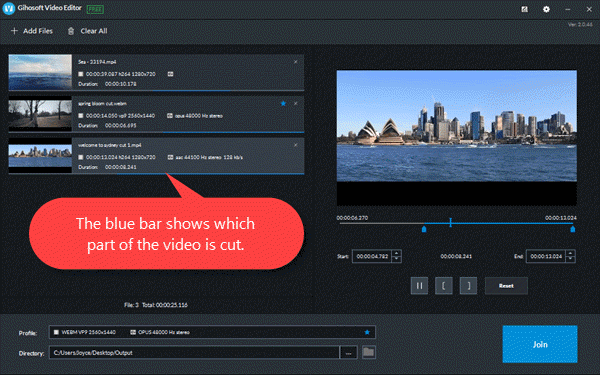Screen dimensions: 600x375
Task: Decrease End time with the down arrow
Action: [571, 259]
